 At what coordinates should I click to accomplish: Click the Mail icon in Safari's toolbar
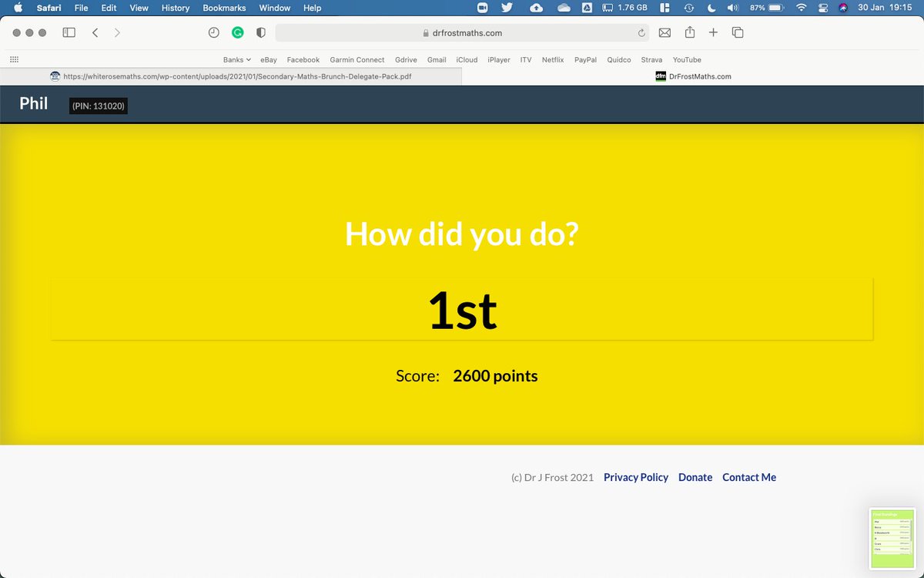point(665,32)
